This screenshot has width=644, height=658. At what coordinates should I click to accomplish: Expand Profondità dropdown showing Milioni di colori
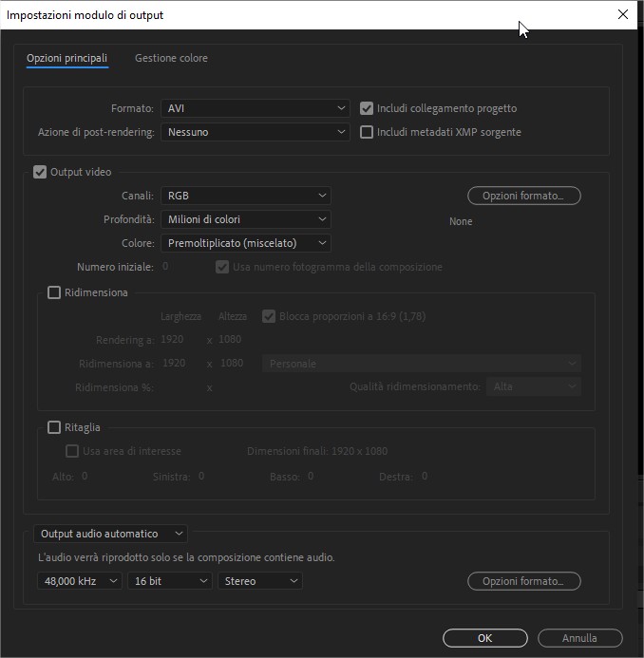[245, 220]
